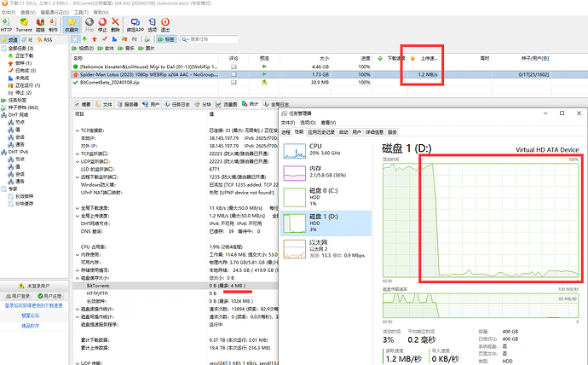Select the Software tag filter
Image resolution: width=588 pixels, height=365 pixels.
coord(107,49)
